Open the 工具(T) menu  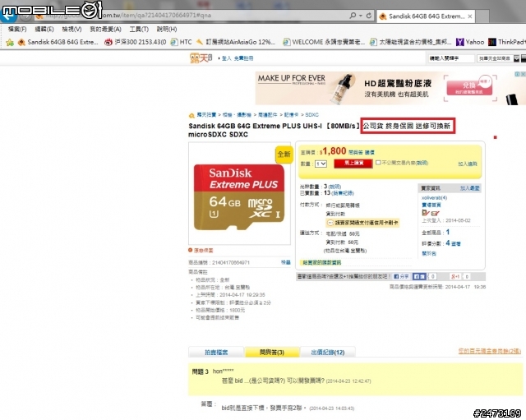click(x=139, y=30)
